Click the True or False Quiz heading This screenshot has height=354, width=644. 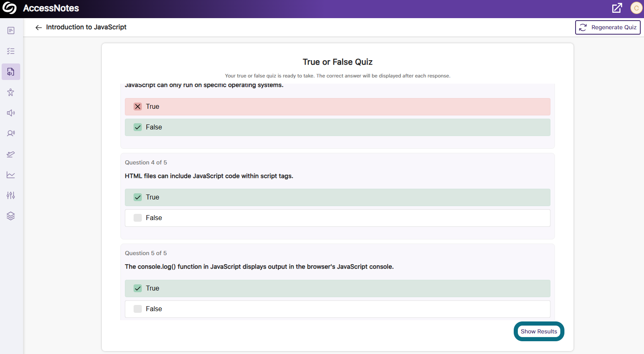click(338, 62)
